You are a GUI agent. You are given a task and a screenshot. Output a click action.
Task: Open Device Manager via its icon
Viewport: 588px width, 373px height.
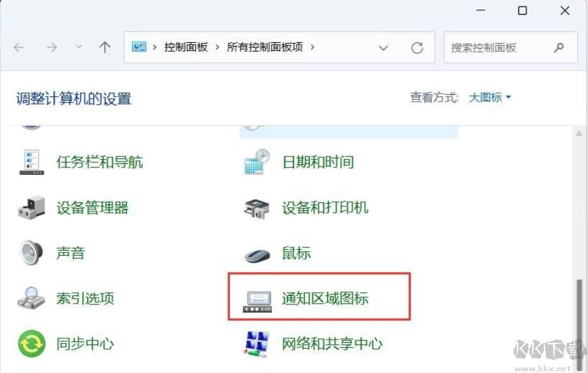click(31, 208)
